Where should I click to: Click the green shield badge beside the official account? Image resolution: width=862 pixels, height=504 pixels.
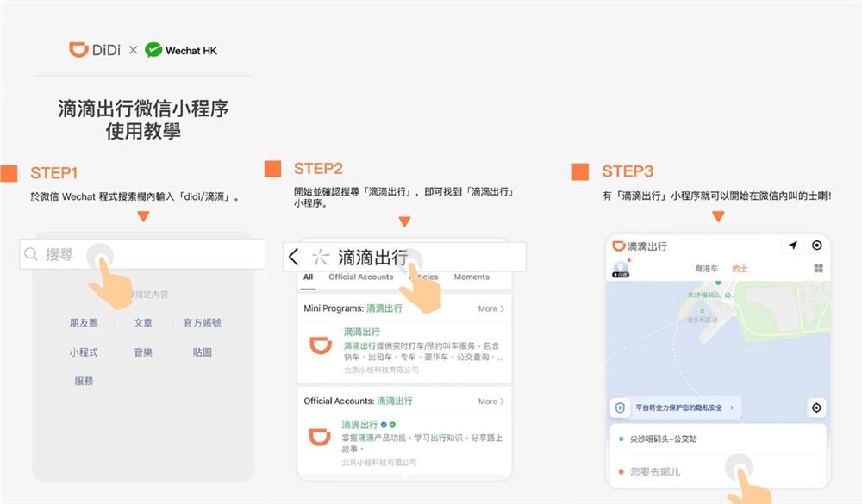[392, 425]
